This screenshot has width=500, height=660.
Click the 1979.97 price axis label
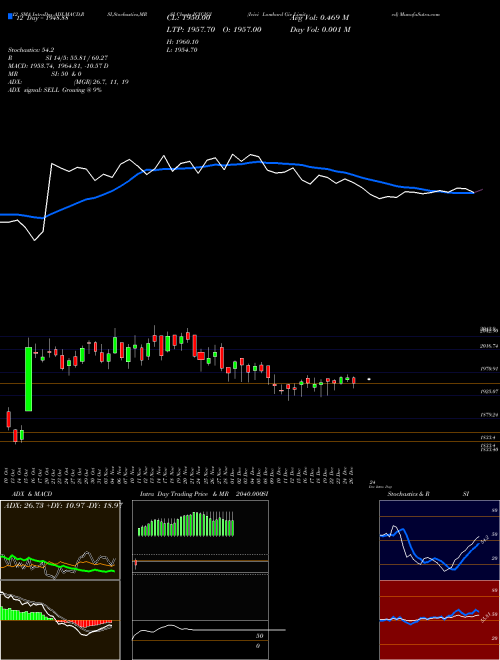[x=489, y=368]
